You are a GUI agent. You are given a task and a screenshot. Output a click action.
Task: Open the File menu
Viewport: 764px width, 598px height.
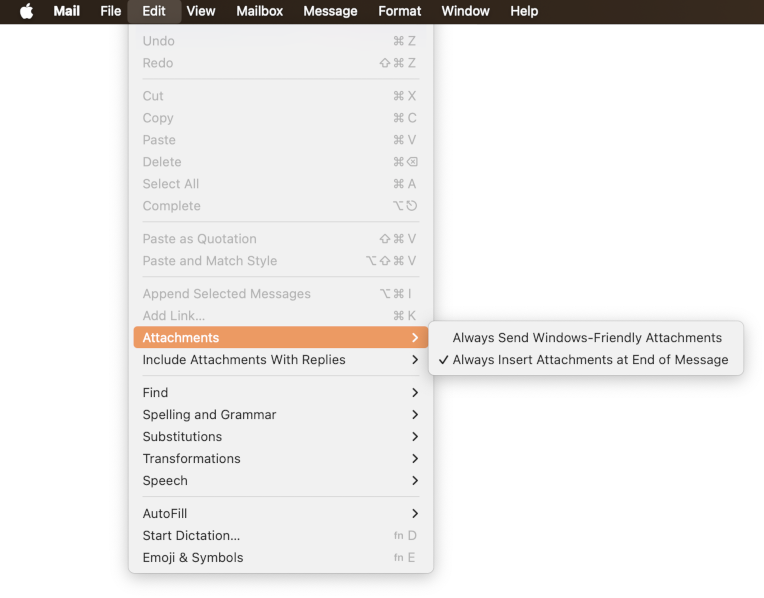pyautogui.click(x=111, y=11)
